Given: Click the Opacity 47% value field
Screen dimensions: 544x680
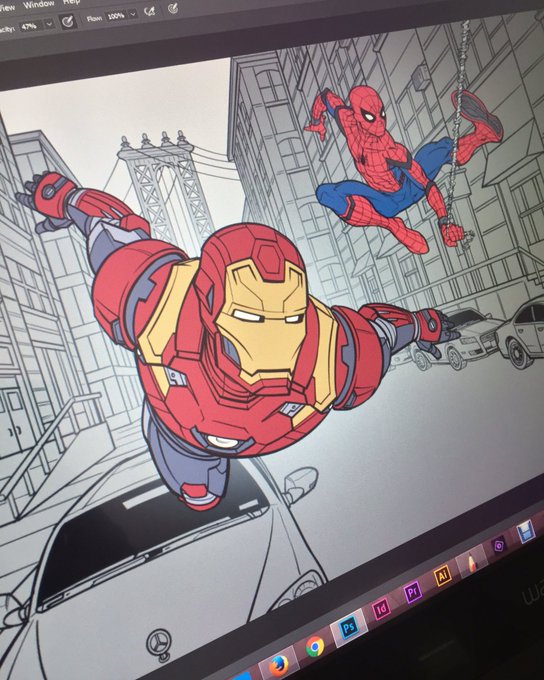Looking at the screenshot, I should click(x=29, y=26).
